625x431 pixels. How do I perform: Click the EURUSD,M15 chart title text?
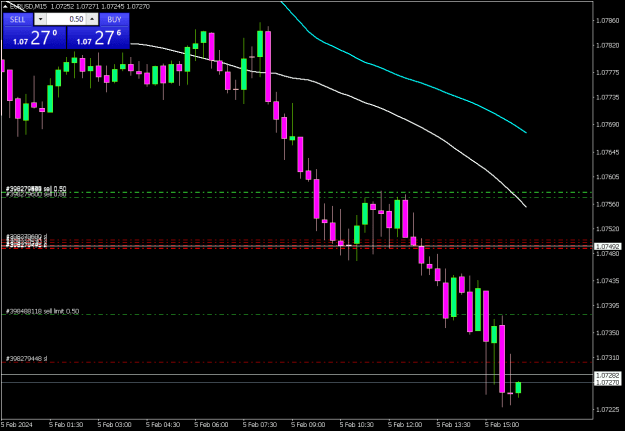(x=27, y=6)
